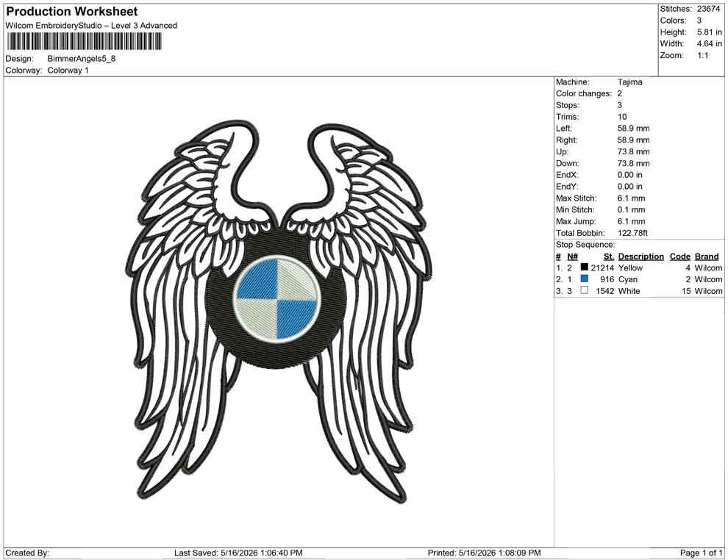Click the Max Stitch value '6.1 mm'
Screen dimensions: 728x560
click(632, 198)
